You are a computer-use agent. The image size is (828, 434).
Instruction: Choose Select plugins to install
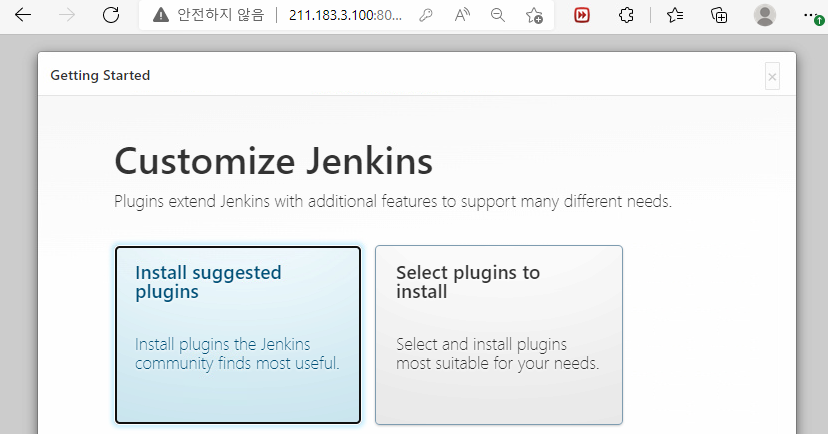point(499,335)
